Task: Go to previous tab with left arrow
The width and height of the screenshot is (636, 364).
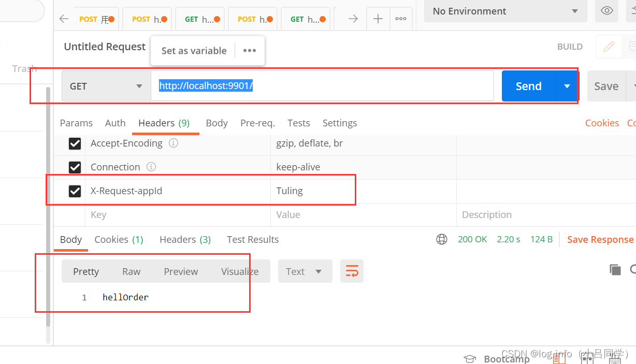Action: click(64, 19)
